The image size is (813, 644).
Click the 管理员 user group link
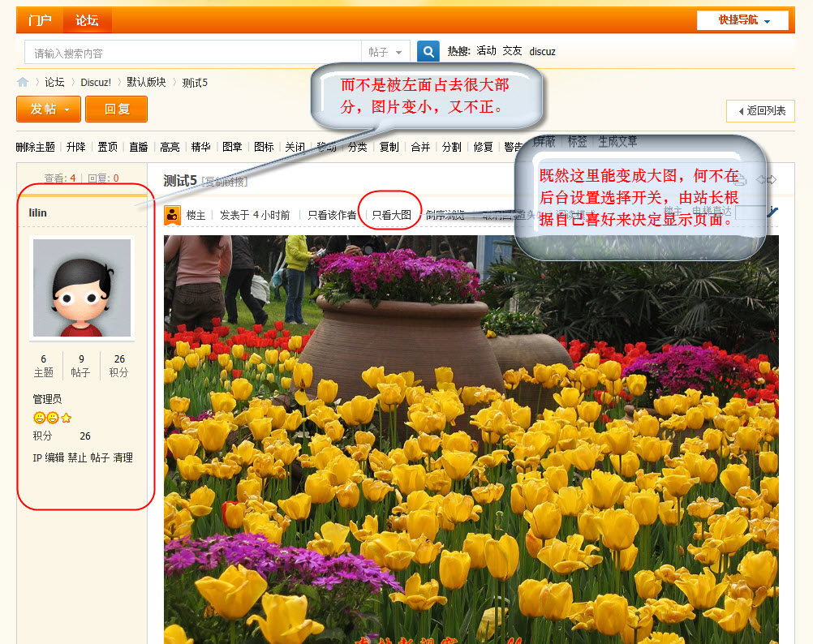coord(47,399)
